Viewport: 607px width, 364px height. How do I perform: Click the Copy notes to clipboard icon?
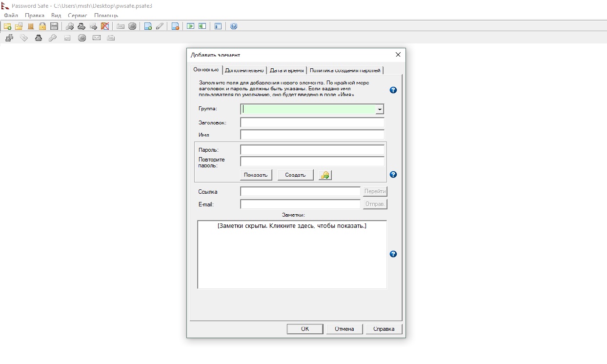(93, 26)
